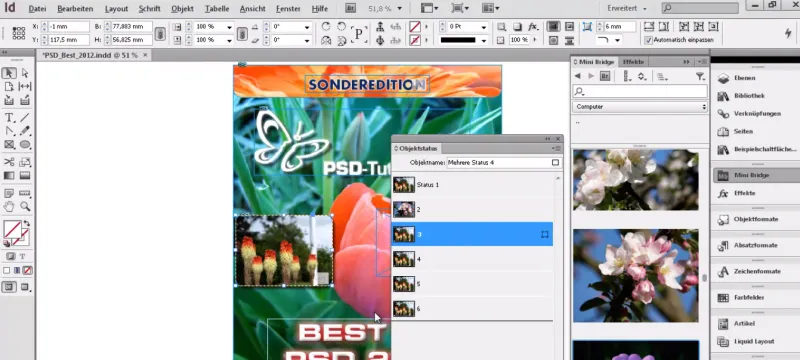Select the Selection (black arrow) tool
The image size is (800, 360).
tap(9, 73)
